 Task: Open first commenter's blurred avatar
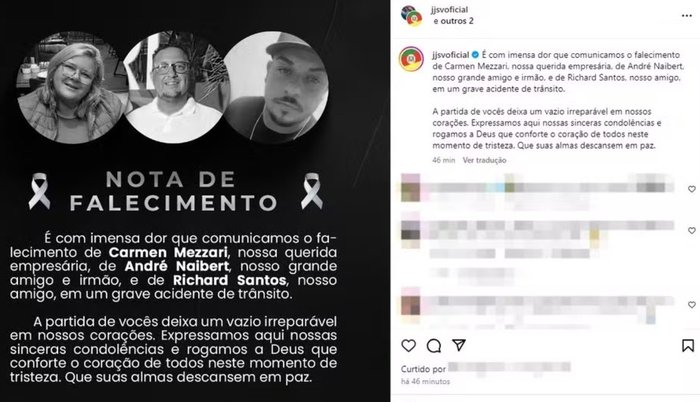(410, 188)
